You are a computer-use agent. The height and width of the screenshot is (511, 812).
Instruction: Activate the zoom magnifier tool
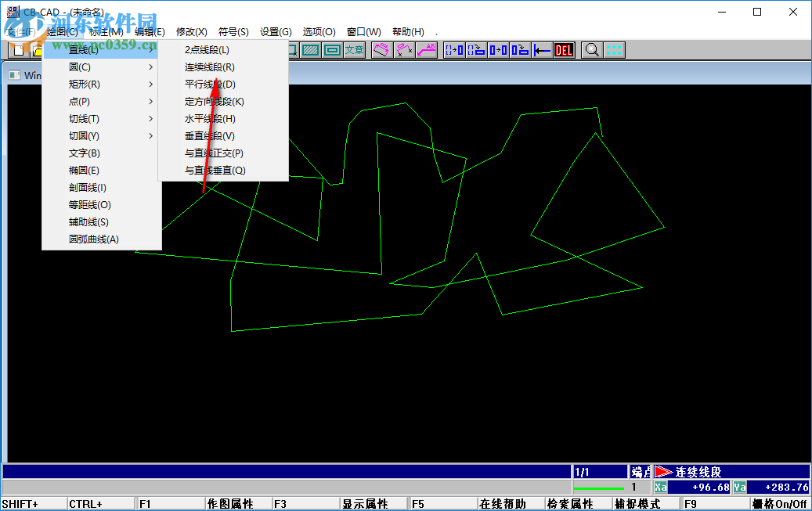(592, 50)
